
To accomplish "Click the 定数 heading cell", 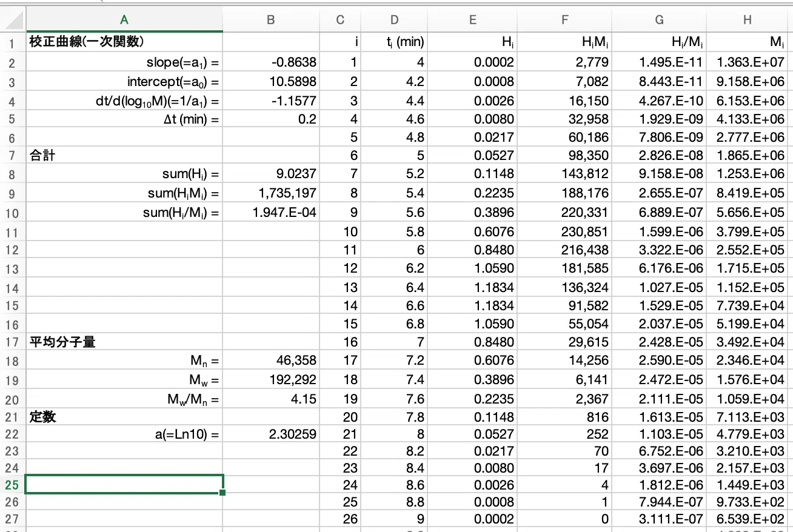I will point(124,417).
